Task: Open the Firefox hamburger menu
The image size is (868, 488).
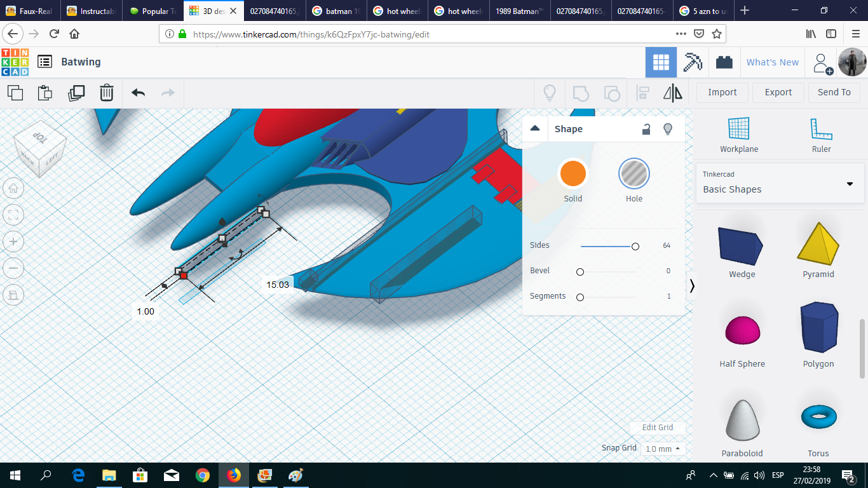Action: pos(855,34)
